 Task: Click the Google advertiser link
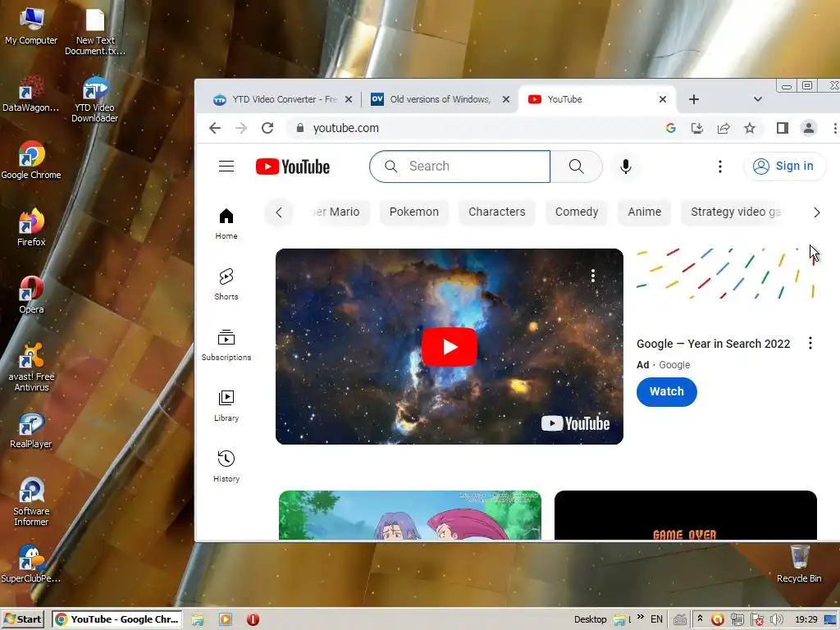coord(674,365)
